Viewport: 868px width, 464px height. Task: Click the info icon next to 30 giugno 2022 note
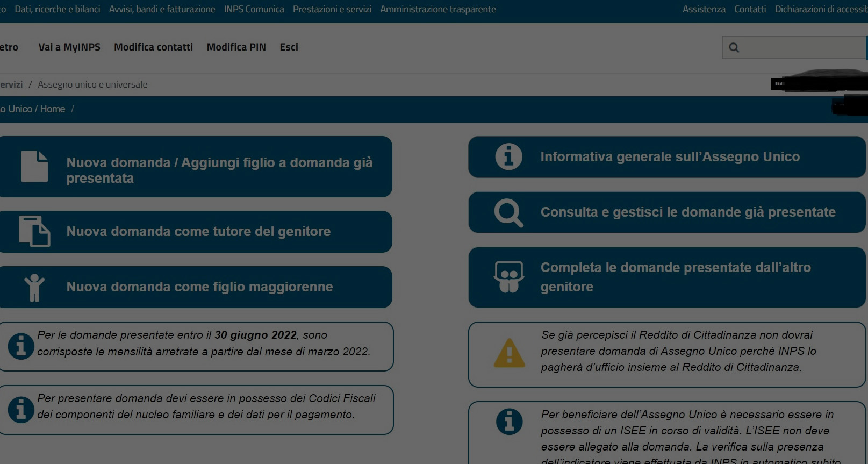(21, 346)
